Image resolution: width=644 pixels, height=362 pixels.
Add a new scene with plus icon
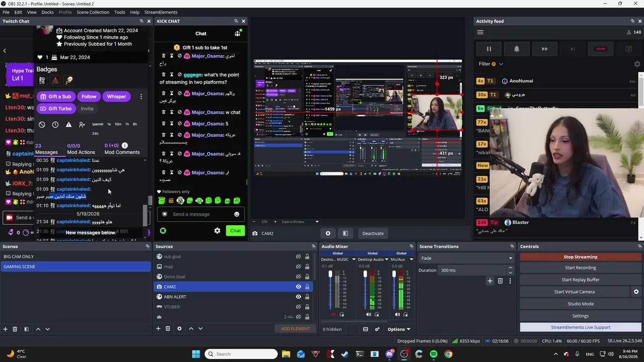tap(6, 329)
